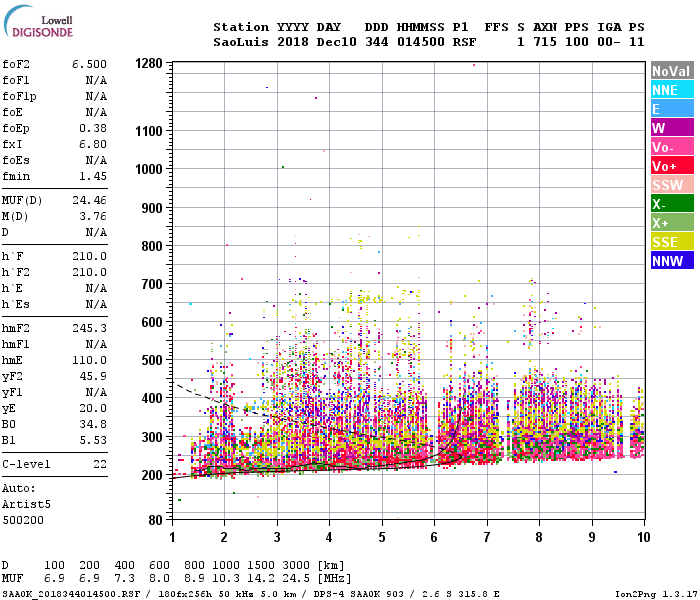Click the 1 MHz frequency axis label

pos(172,537)
